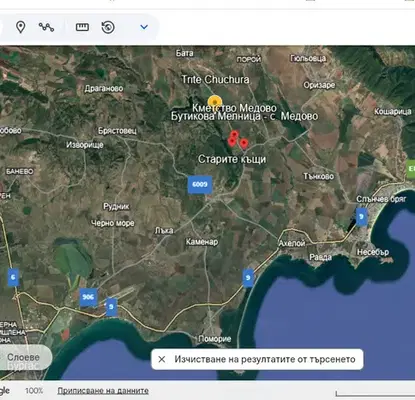The width and height of the screenshot is (415, 400).
Task: Click the yellow pin at Кметство Медово
Action: pyautogui.click(x=215, y=102)
